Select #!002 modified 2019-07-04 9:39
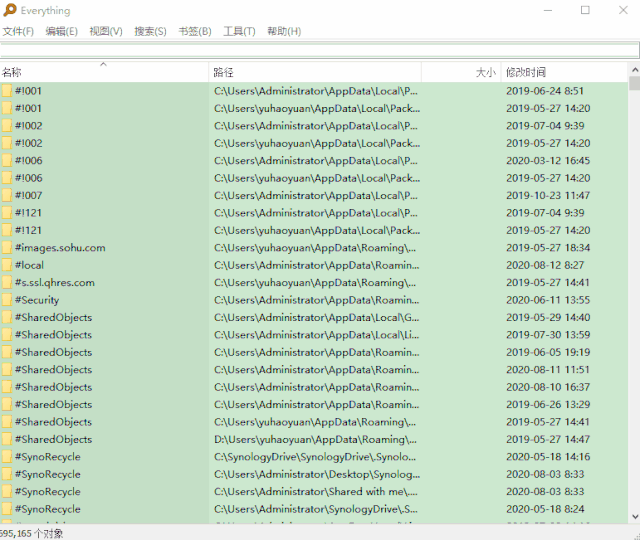Viewport: 640px width, 540px height. pyautogui.click(x=314, y=126)
